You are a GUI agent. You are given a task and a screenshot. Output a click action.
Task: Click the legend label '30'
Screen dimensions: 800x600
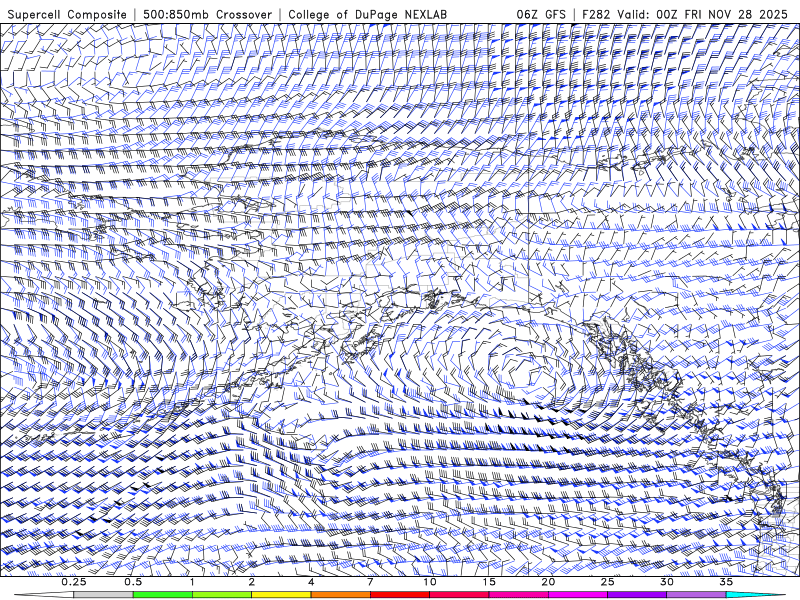tap(667, 582)
